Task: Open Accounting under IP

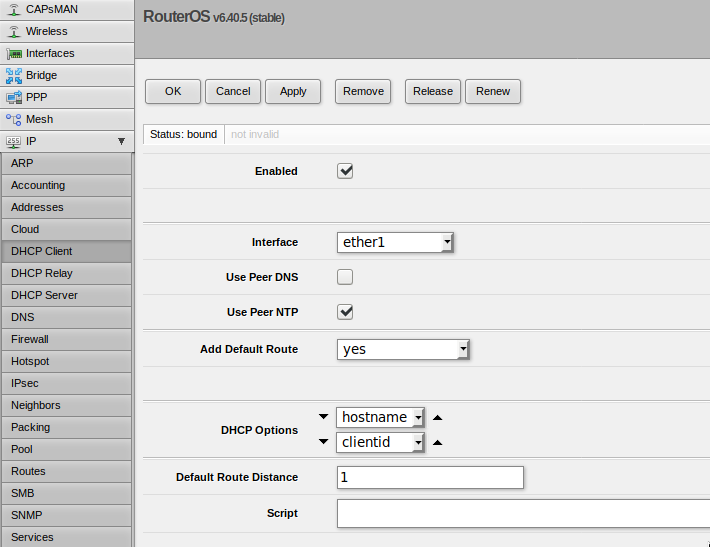Action: point(67,185)
